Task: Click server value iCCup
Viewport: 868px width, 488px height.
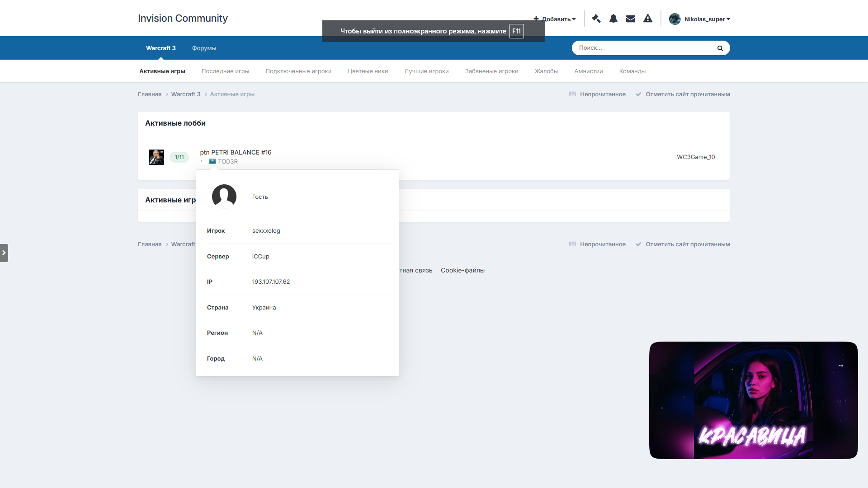Action: [260, 257]
